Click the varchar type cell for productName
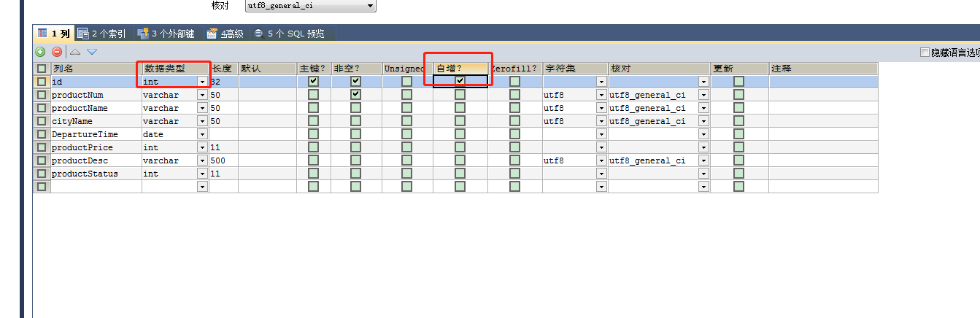 [169, 108]
